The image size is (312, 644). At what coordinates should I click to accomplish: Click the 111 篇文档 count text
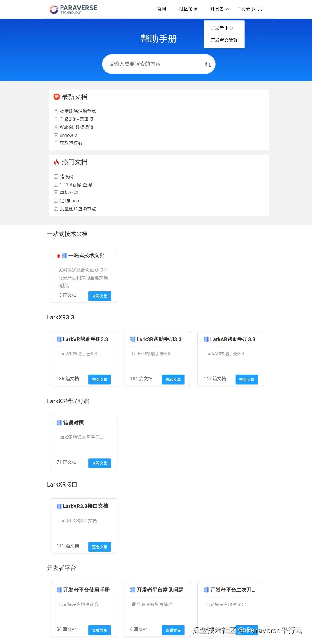67,546
